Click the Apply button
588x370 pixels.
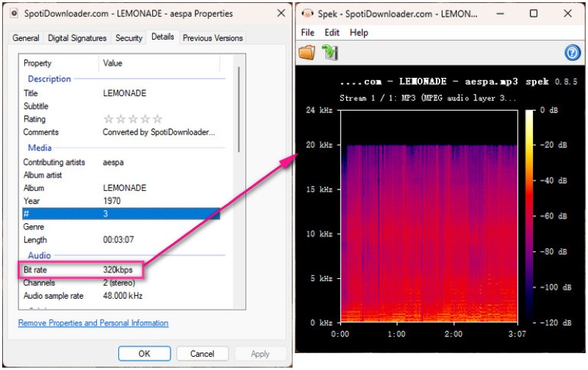tap(260, 354)
